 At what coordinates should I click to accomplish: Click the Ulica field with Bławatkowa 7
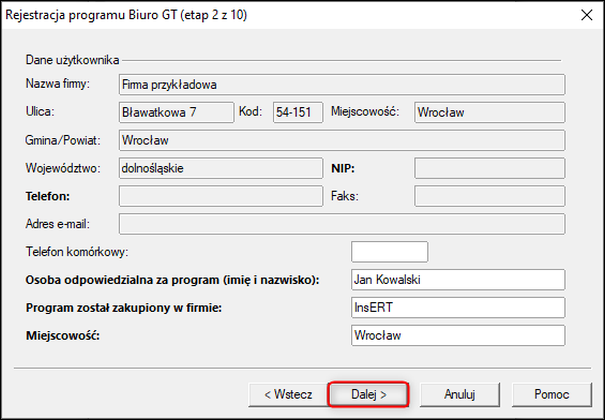pyautogui.click(x=176, y=112)
